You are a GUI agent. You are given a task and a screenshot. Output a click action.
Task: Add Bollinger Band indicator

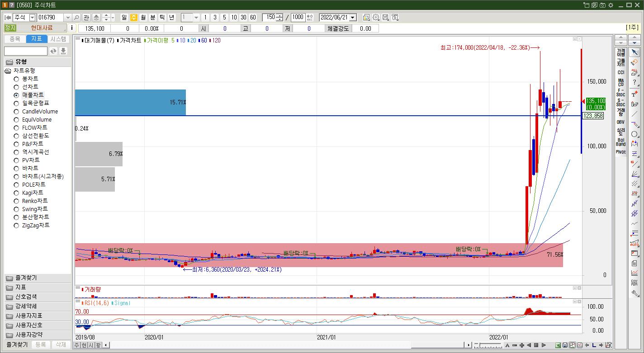[620, 142]
